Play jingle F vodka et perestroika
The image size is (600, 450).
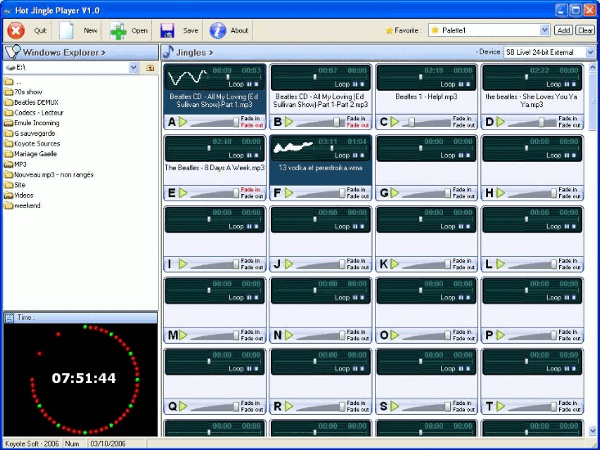click(289, 193)
